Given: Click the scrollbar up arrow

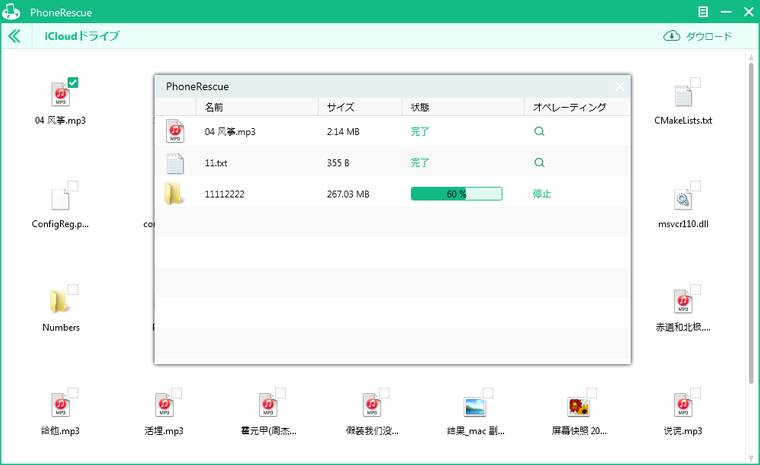Looking at the screenshot, I should [x=751, y=55].
